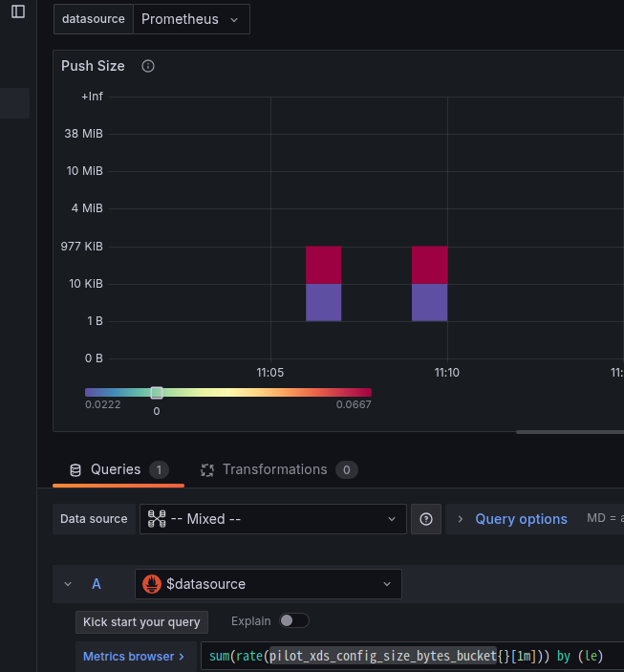The width and height of the screenshot is (624, 672).
Task: Open the Prometheus datasource dropdown
Action: [191, 19]
